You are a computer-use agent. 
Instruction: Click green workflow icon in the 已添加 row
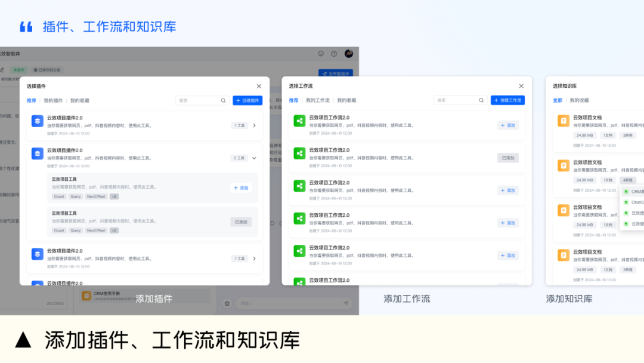pos(299,154)
